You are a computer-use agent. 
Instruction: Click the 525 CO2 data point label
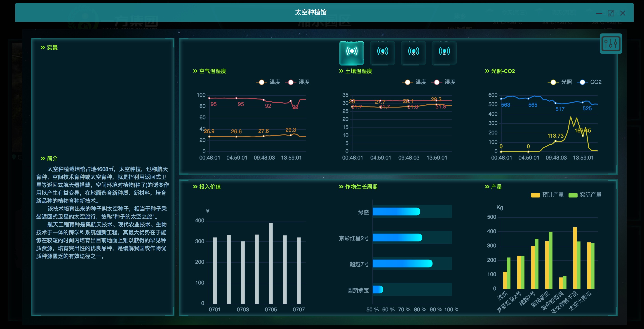coord(587,108)
